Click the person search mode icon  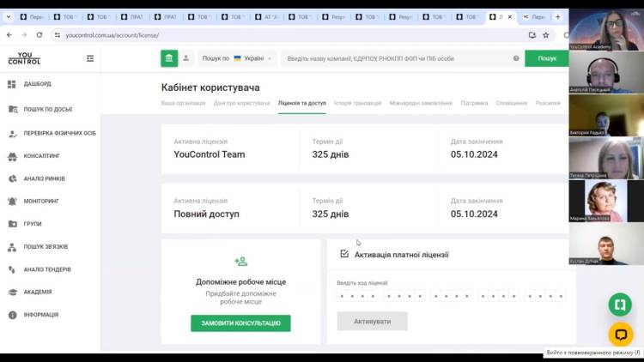click(x=186, y=58)
